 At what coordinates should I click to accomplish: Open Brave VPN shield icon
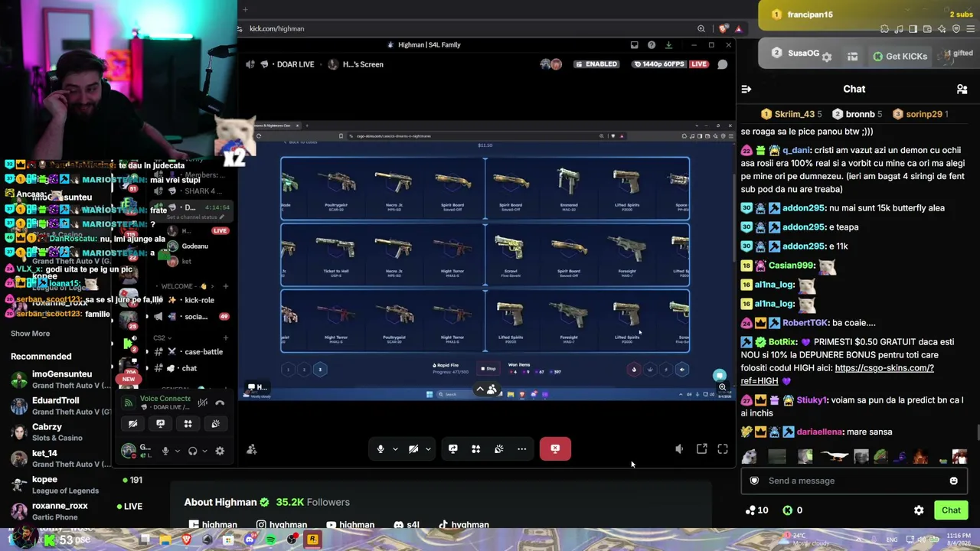point(956,29)
